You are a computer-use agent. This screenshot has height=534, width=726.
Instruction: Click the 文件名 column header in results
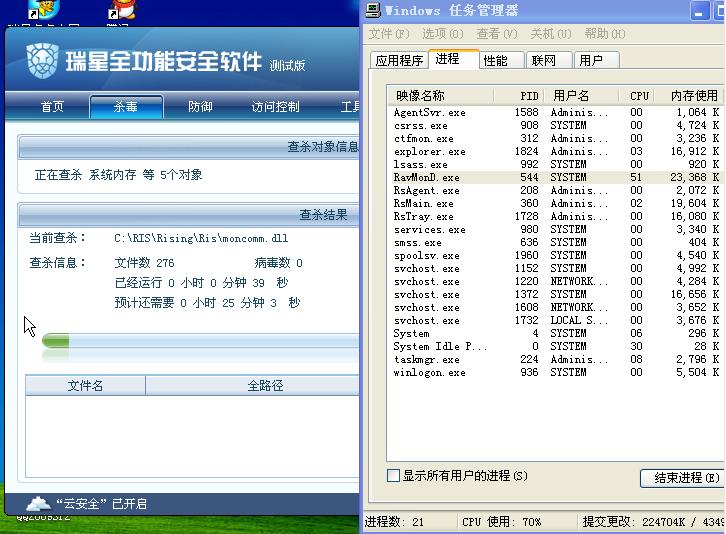click(85, 385)
